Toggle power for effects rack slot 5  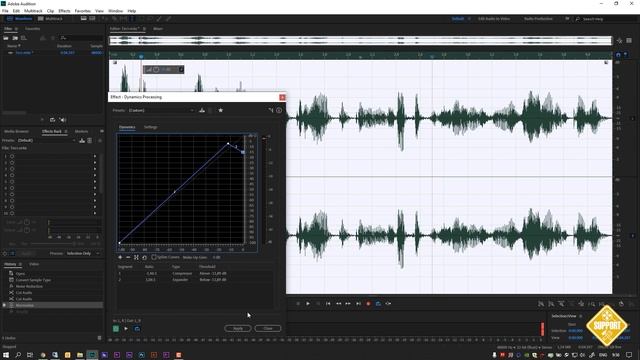[12, 182]
